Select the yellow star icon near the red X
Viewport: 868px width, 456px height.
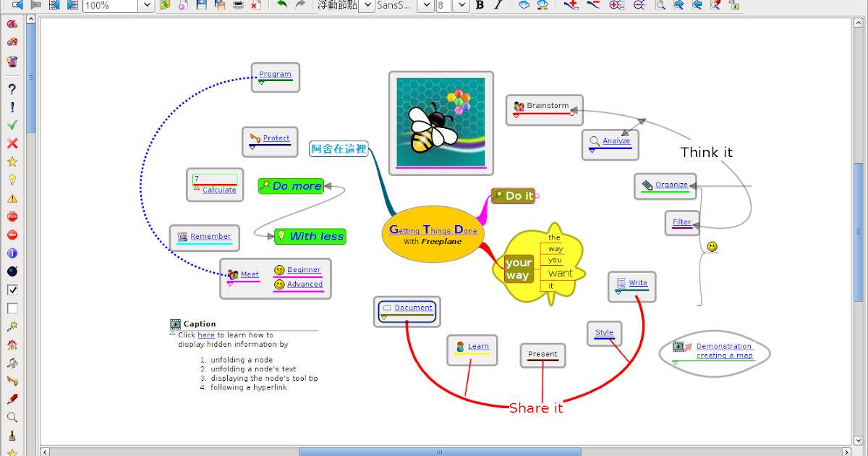[12, 161]
